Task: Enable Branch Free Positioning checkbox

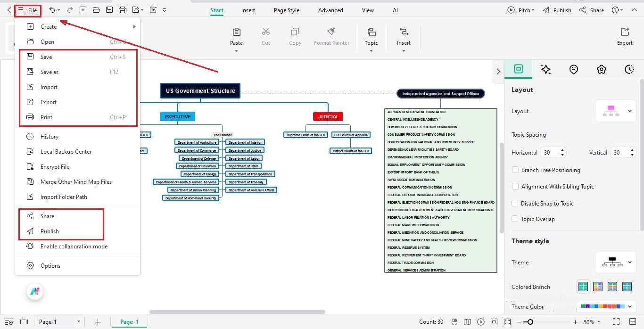Action: [515, 170]
